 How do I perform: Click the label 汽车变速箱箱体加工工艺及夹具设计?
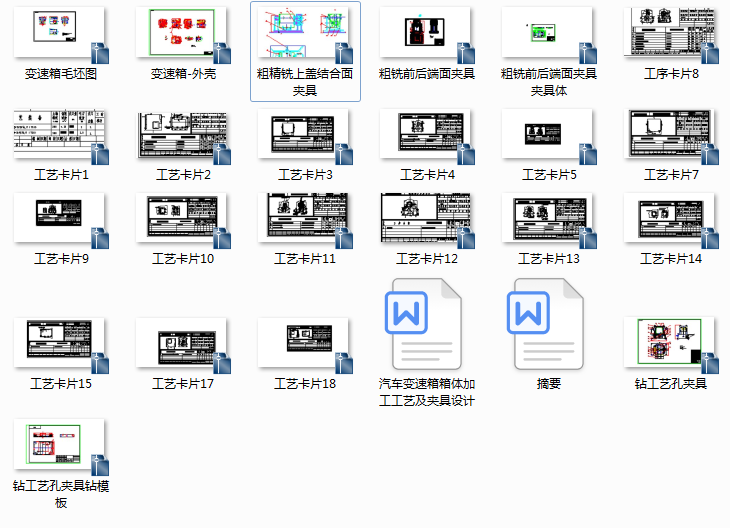427,392
